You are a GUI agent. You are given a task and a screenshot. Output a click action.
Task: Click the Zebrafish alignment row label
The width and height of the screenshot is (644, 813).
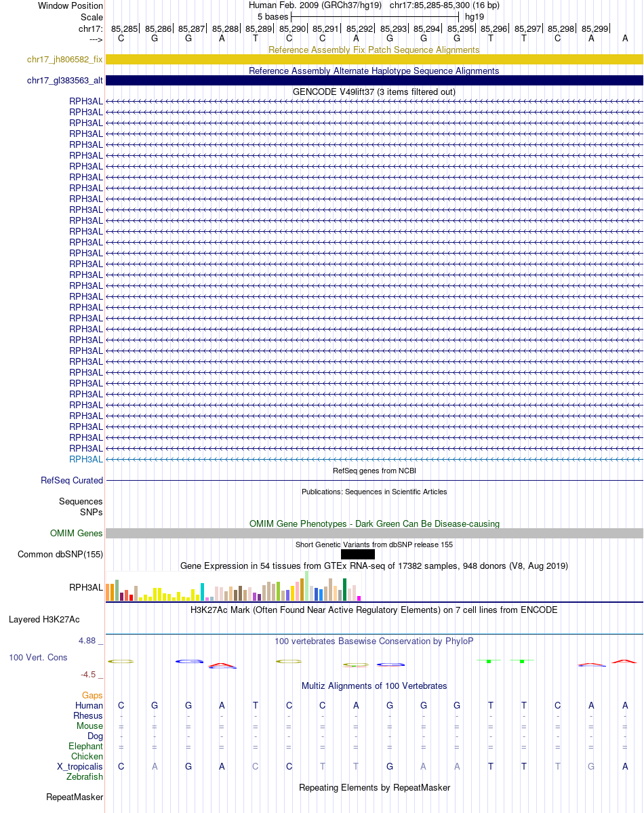pyautogui.click(x=85, y=776)
